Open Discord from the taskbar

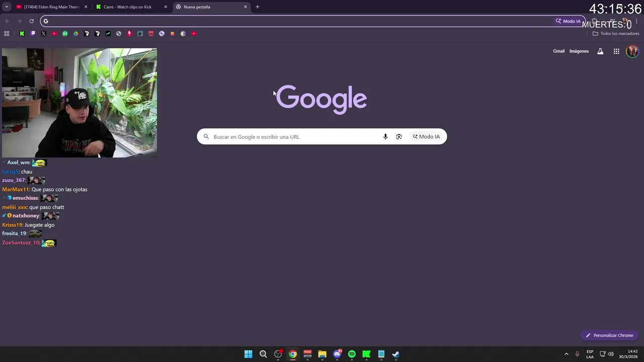tap(337, 354)
